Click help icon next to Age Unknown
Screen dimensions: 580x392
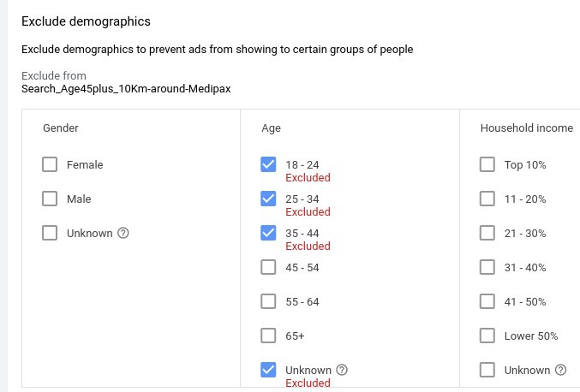coord(342,370)
